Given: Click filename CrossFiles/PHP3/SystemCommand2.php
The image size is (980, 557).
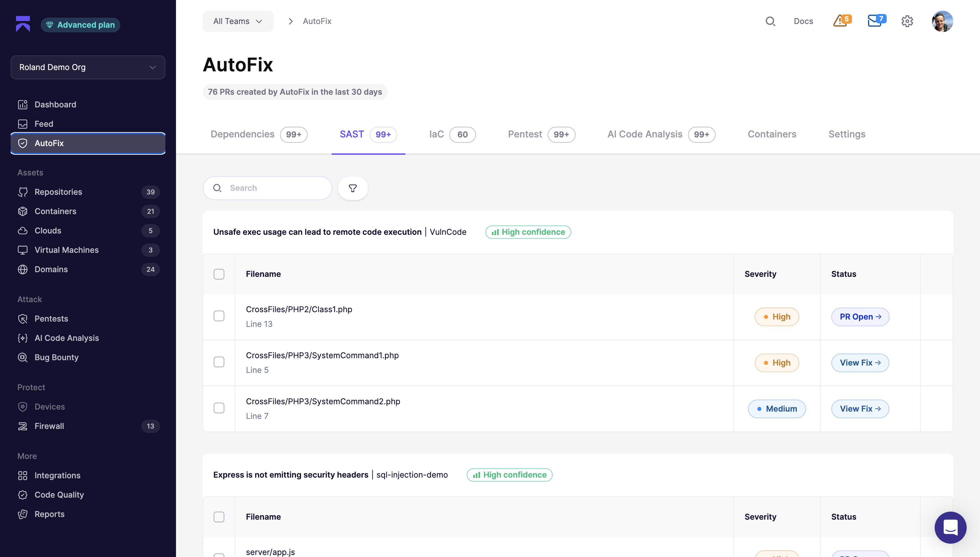Looking at the screenshot, I should click(x=323, y=402).
